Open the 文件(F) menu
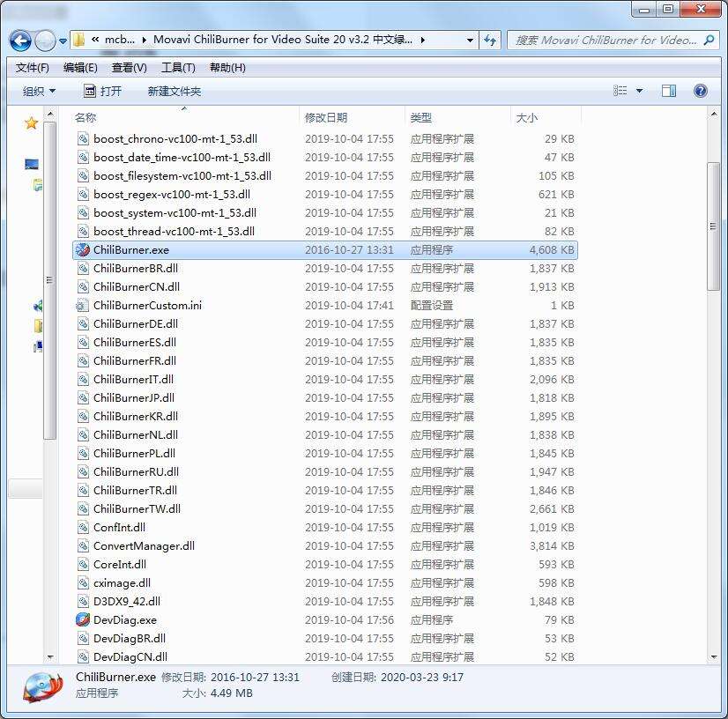 (x=32, y=68)
